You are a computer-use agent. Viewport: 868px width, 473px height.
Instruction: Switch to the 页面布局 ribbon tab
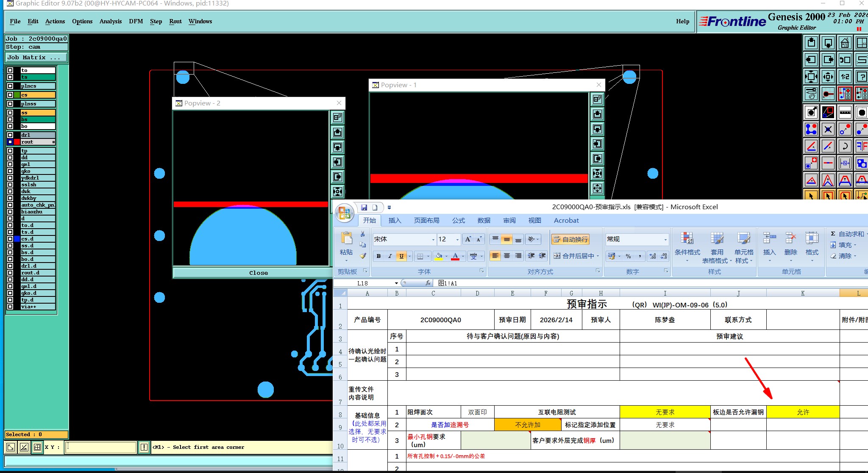tap(426, 220)
